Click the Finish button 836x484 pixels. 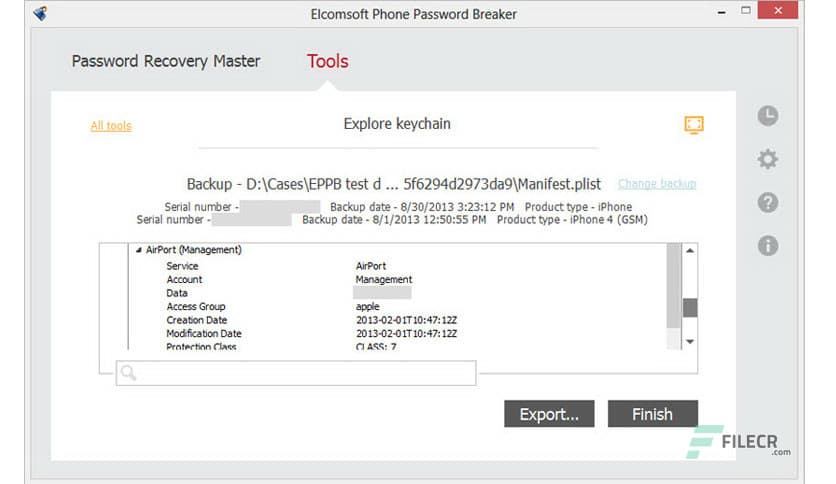pos(653,414)
